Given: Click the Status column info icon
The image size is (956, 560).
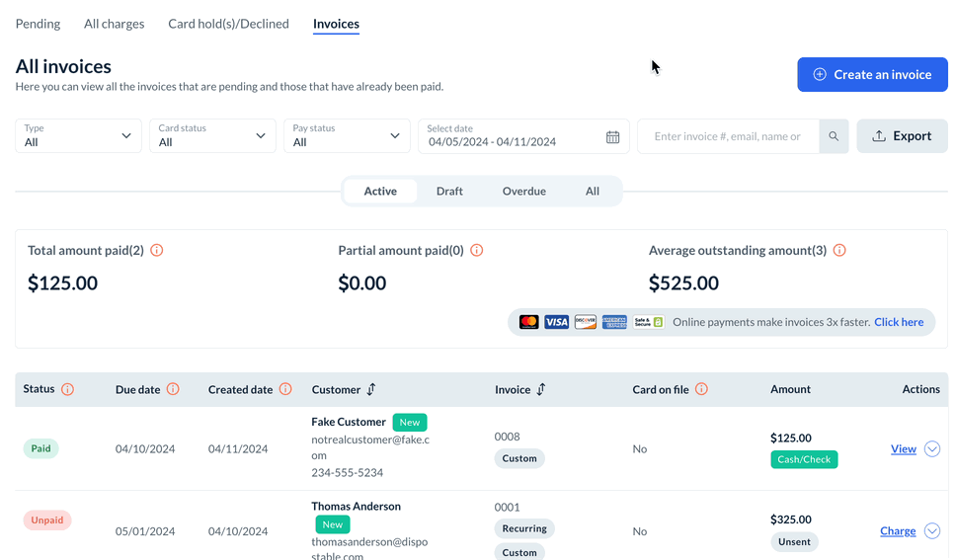Looking at the screenshot, I should (x=67, y=389).
